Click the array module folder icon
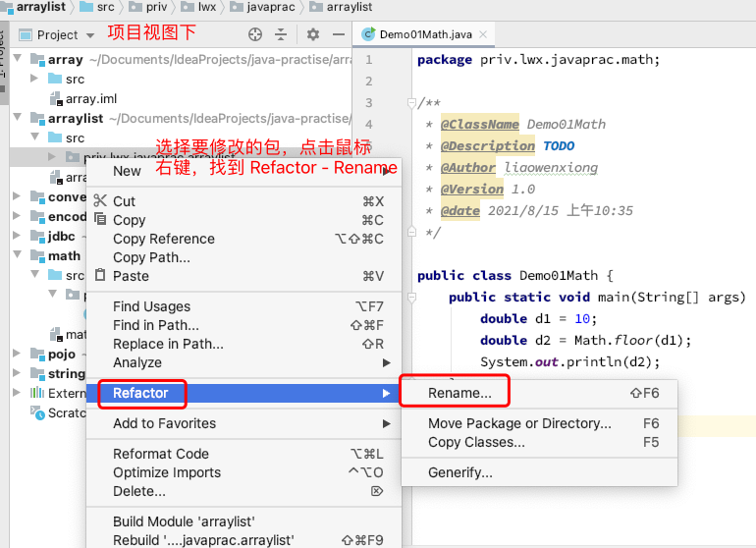Image resolution: width=756 pixels, height=548 pixels. point(37,59)
